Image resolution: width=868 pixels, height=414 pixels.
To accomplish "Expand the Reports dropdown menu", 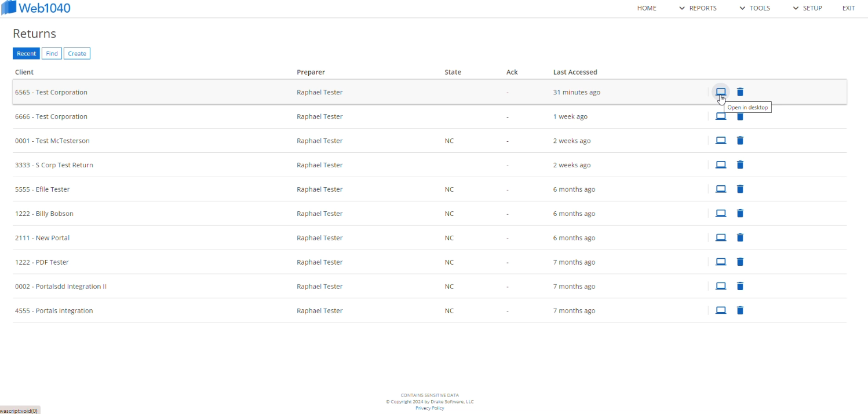I will tap(698, 8).
